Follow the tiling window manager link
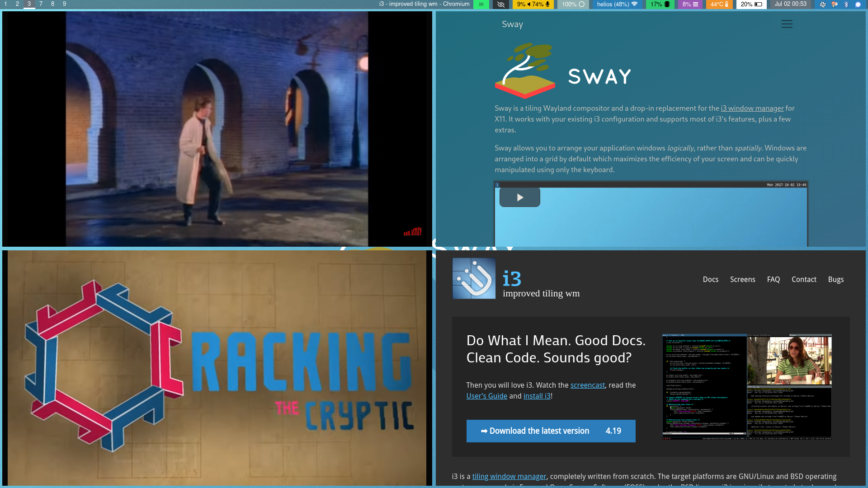868x488 pixels. pos(509,477)
